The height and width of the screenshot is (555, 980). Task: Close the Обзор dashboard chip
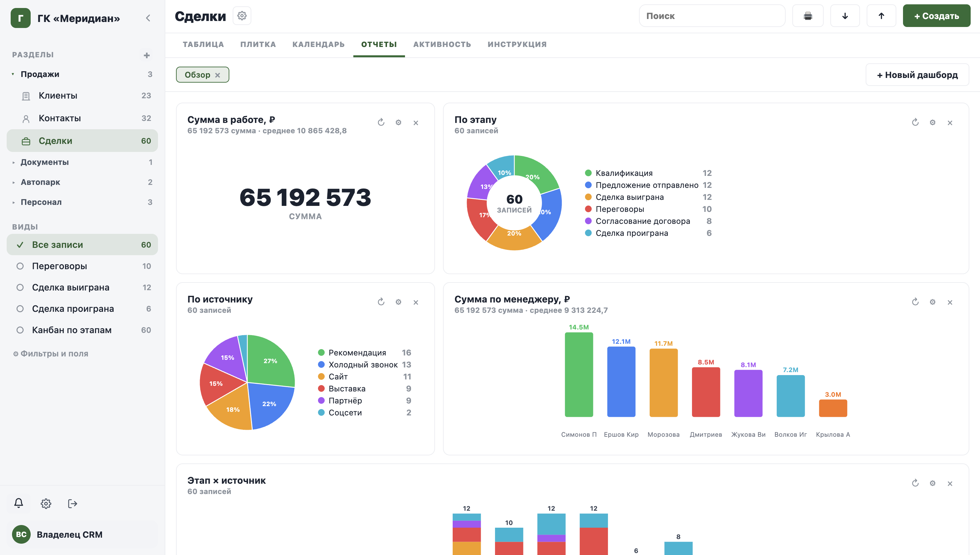point(217,75)
